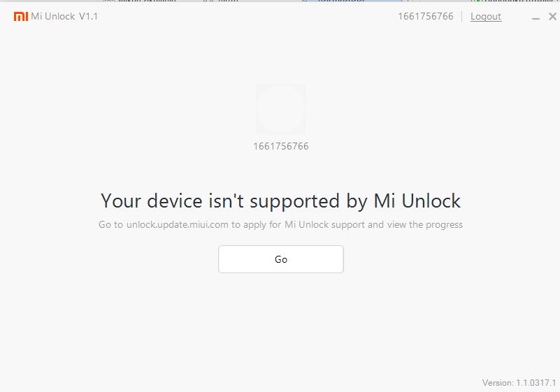
Task: Click the account ID below the avatar
Action: click(x=281, y=146)
